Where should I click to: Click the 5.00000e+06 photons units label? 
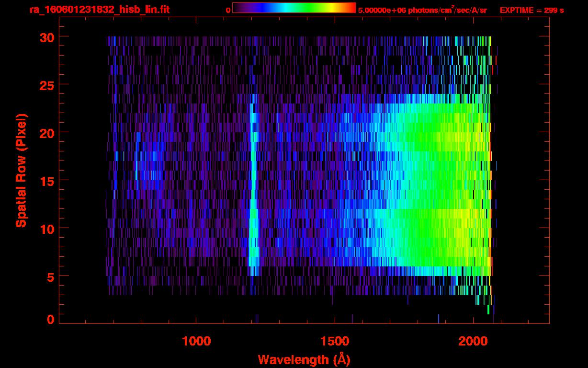pos(422,10)
